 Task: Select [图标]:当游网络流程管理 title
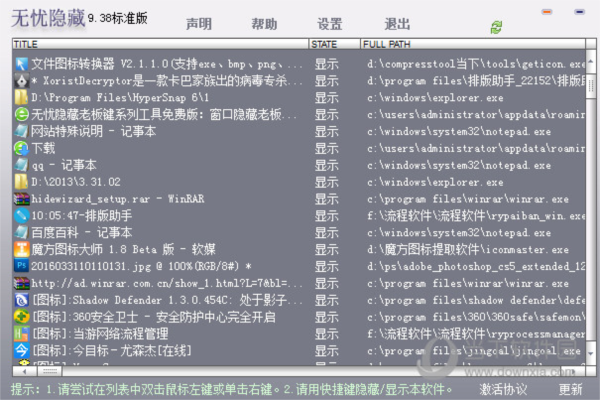coord(100,333)
